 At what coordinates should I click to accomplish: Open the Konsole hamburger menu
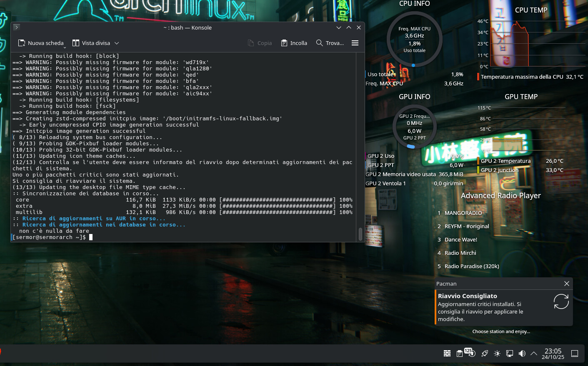(x=355, y=43)
